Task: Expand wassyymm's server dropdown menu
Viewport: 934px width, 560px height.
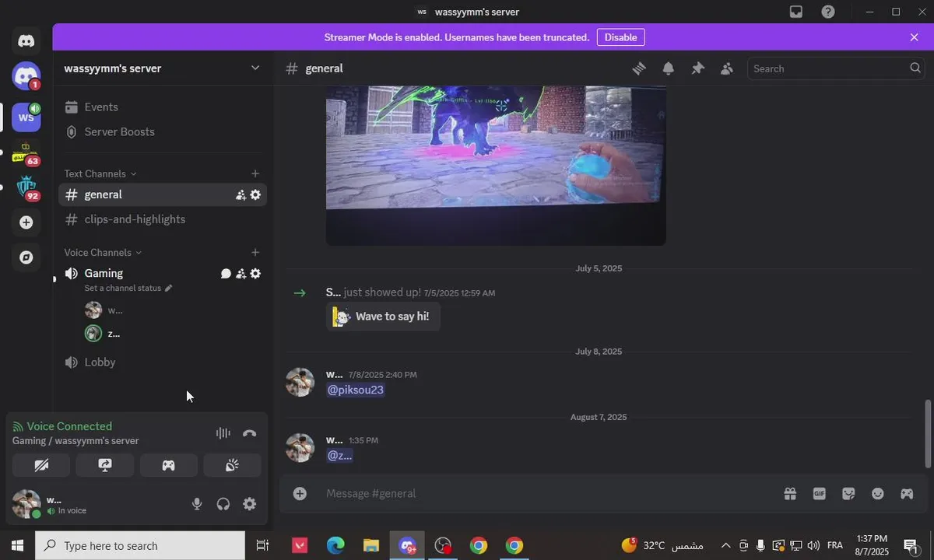Action: coord(255,68)
